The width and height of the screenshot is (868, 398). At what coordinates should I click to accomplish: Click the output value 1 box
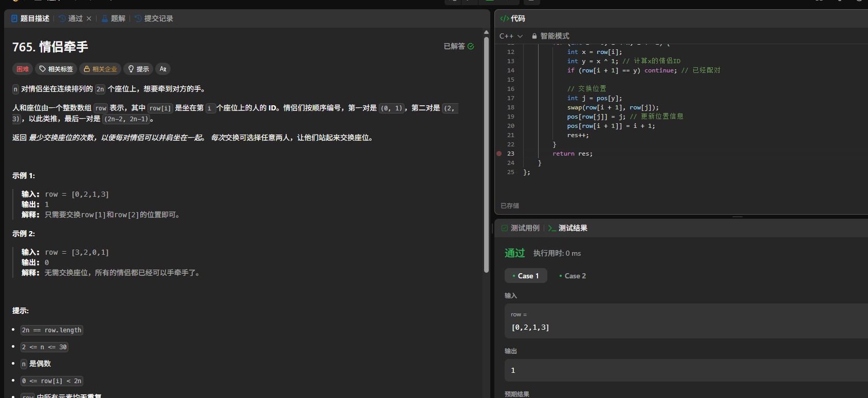686,370
